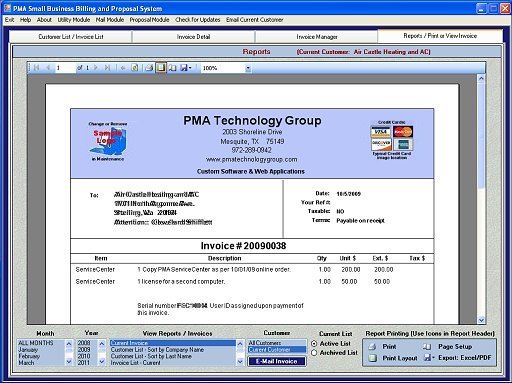Image resolution: width=512 pixels, height=383 pixels.
Task: Select January in Month list
Action: pyautogui.click(x=41, y=350)
